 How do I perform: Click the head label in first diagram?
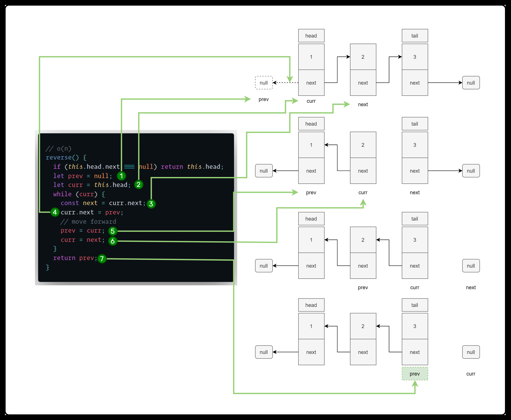point(311,36)
